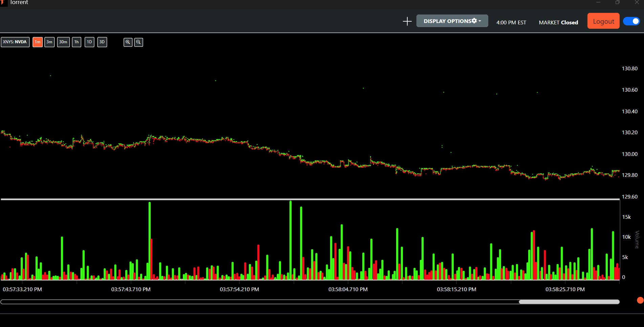Switch to the 1m timeframe
The width and height of the screenshot is (644, 327).
(38, 42)
